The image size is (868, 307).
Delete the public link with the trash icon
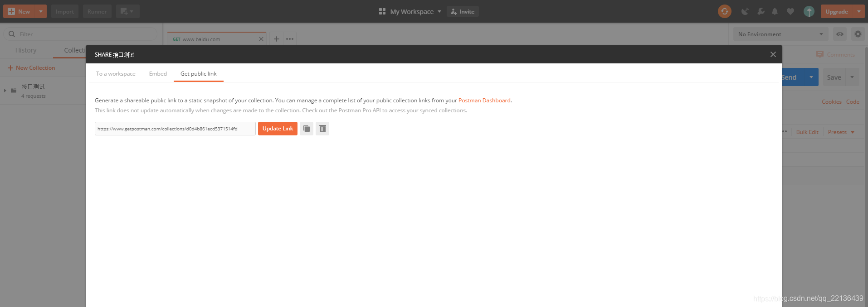click(322, 129)
